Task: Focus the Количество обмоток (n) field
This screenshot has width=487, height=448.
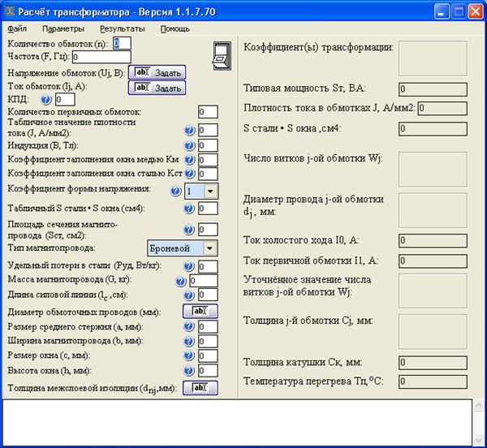Action: (121, 43)
